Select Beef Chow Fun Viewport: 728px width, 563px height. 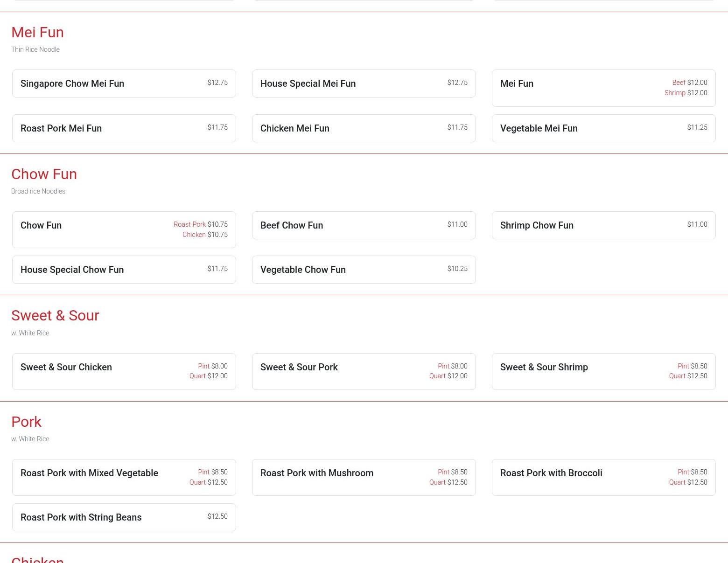click(x=364, y=225)
